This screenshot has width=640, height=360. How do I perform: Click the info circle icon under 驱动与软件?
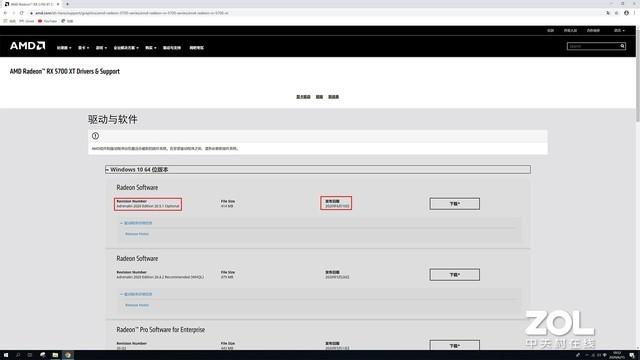[95, 136]
